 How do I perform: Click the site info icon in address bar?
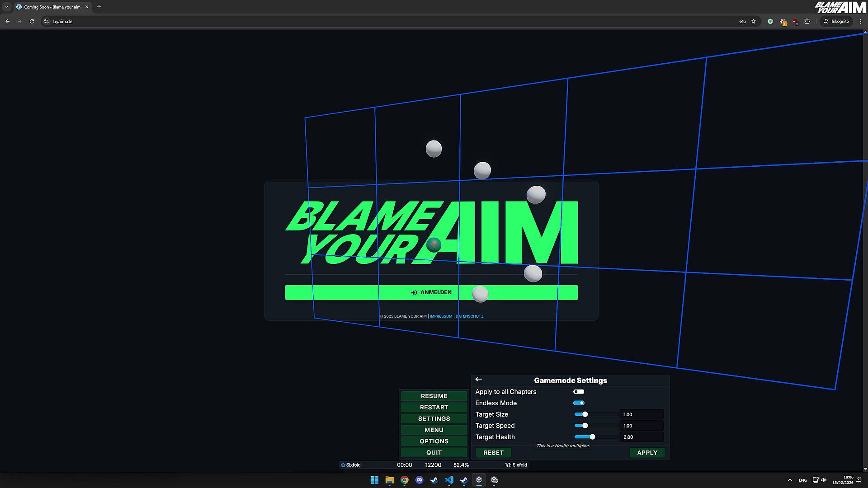click(x=46, y=21)
